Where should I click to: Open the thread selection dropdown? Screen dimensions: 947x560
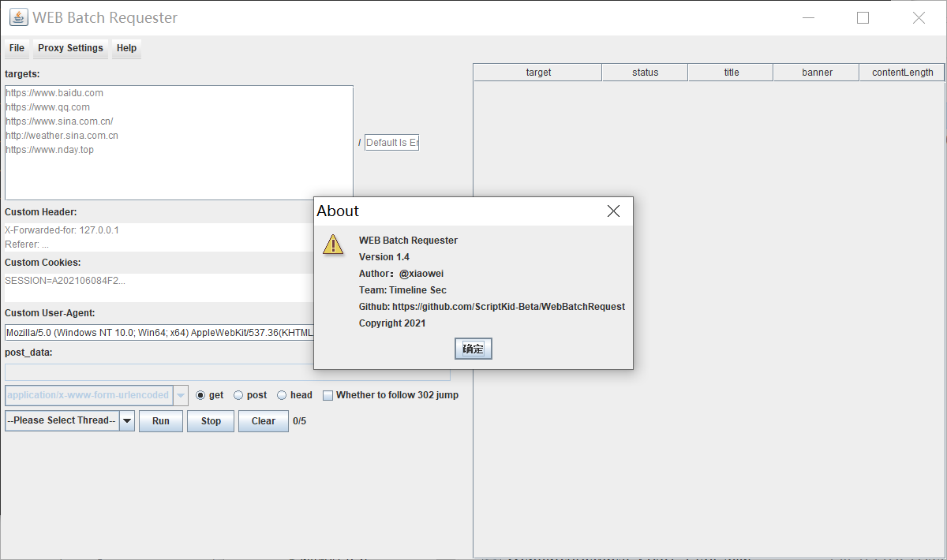125,420
